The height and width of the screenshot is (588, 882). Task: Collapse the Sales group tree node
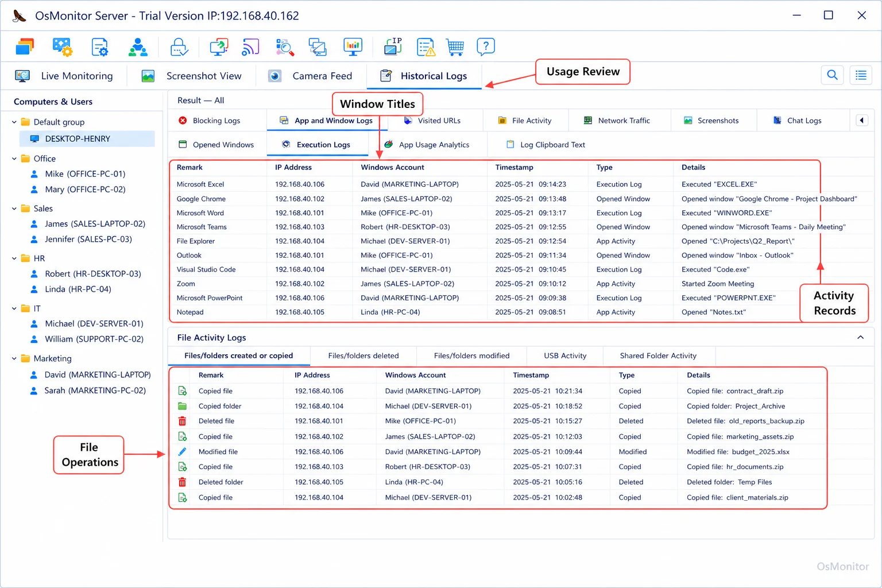click(x=14, y=208)
